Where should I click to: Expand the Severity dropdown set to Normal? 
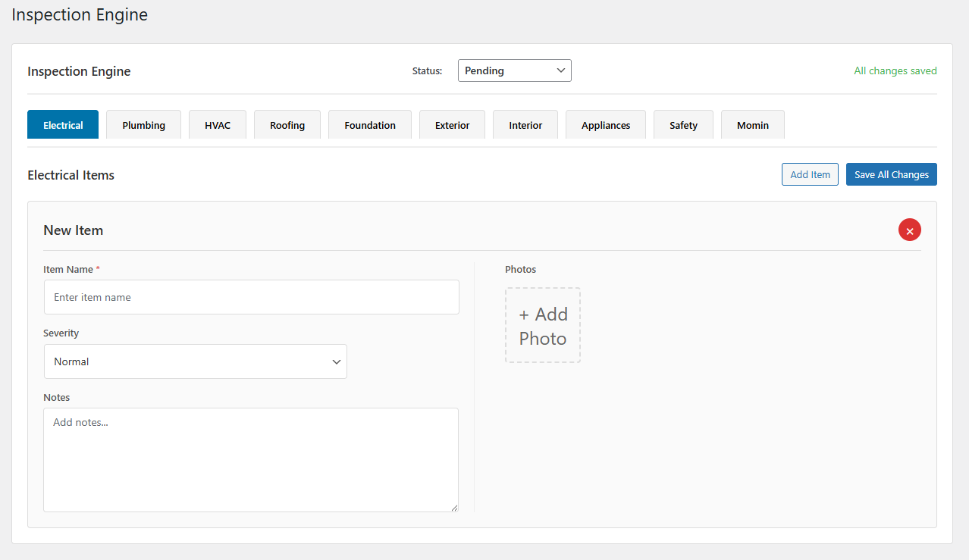coord(195,361)
